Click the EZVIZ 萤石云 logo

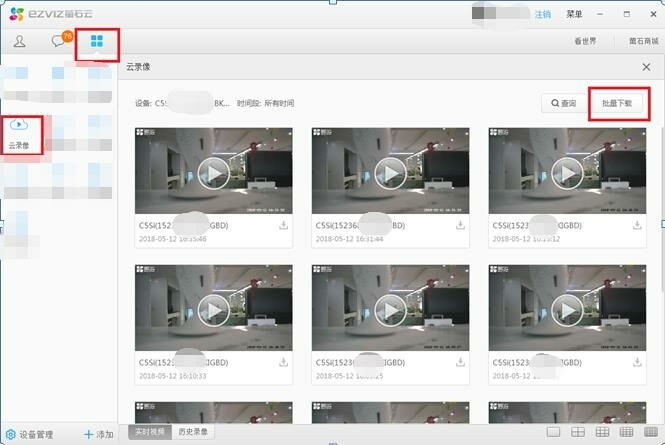tap(51, 14)
